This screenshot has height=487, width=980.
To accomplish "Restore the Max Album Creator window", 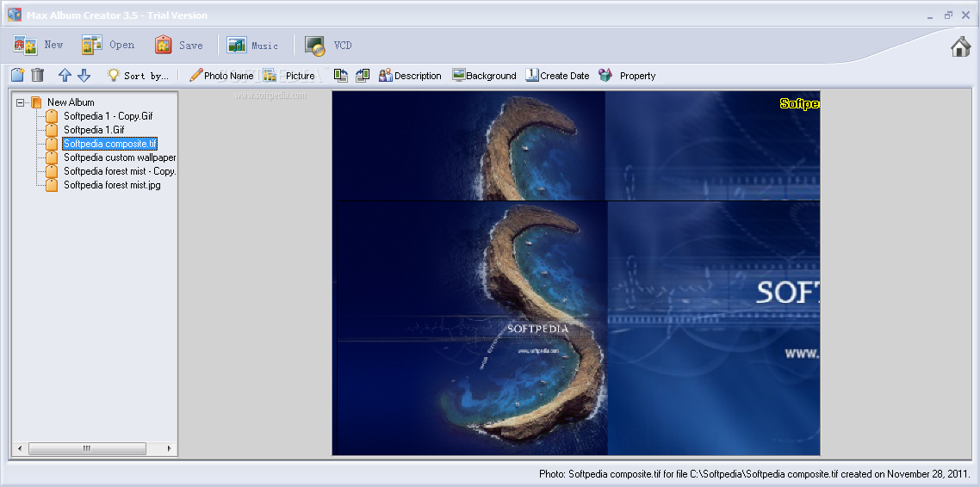I will pyautogui.click(x=948, y=15).
